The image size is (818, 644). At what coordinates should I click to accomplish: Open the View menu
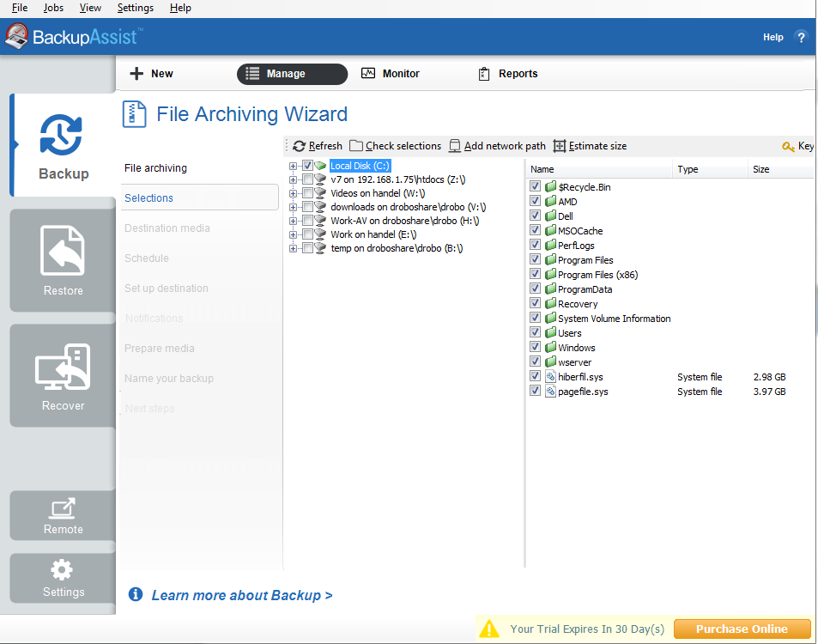[x=90, y=8]
